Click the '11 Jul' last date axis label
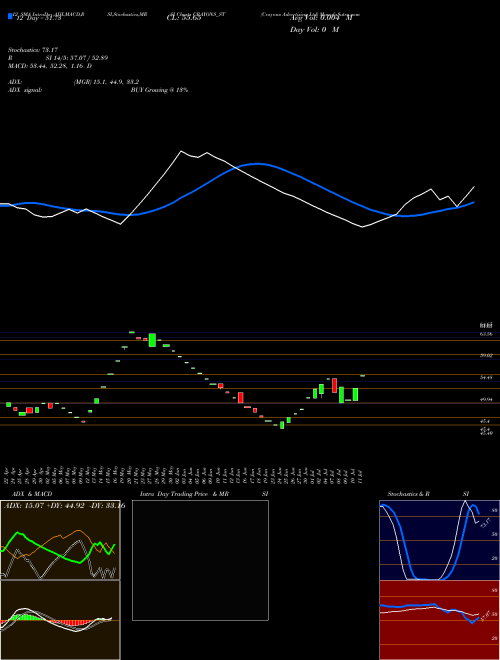Viewport: 500px width, 660px height. coord(362,474)
